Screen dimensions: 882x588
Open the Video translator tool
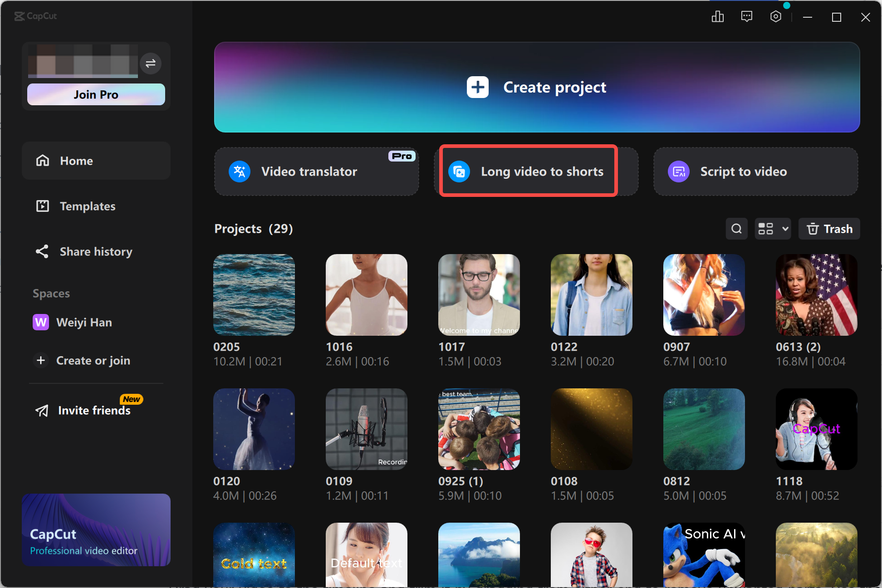click(316, 171)
